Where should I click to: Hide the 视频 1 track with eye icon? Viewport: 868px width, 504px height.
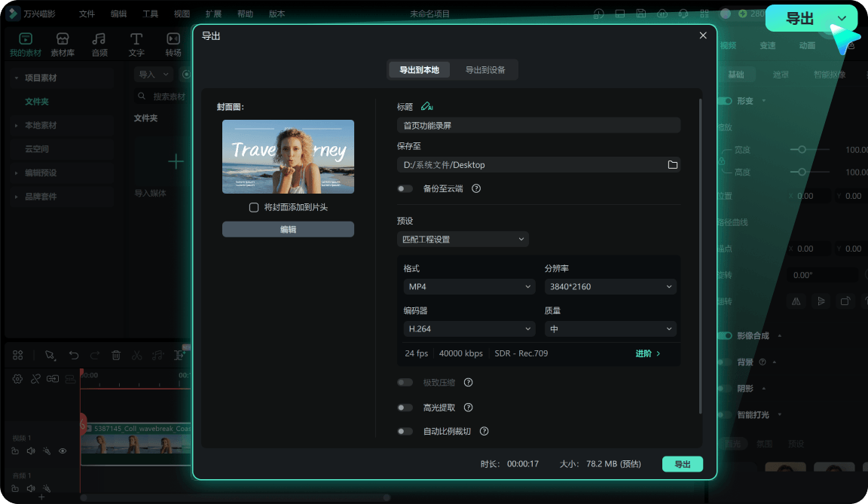[x=63, y=451]
